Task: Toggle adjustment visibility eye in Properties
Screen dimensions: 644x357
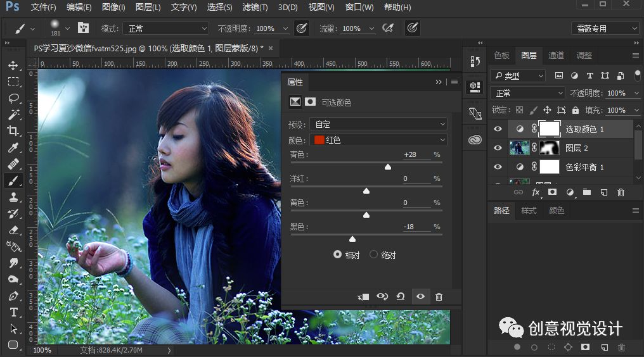Action: (421, 296)
